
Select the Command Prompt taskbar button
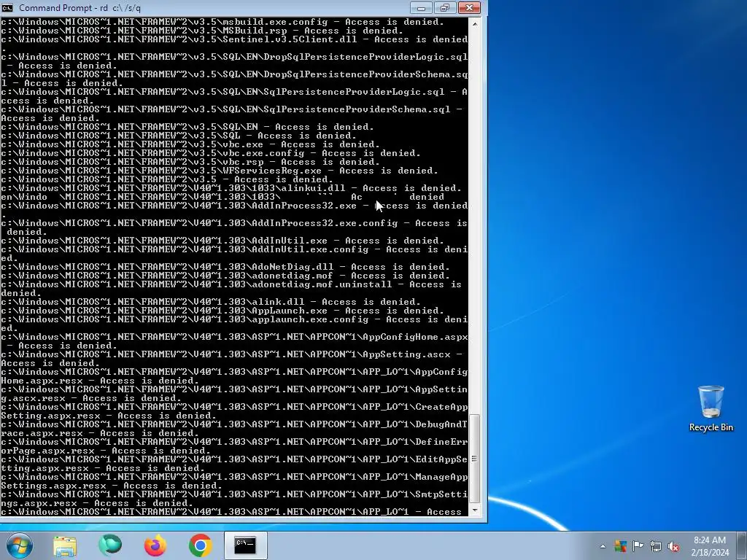[245, 545]
